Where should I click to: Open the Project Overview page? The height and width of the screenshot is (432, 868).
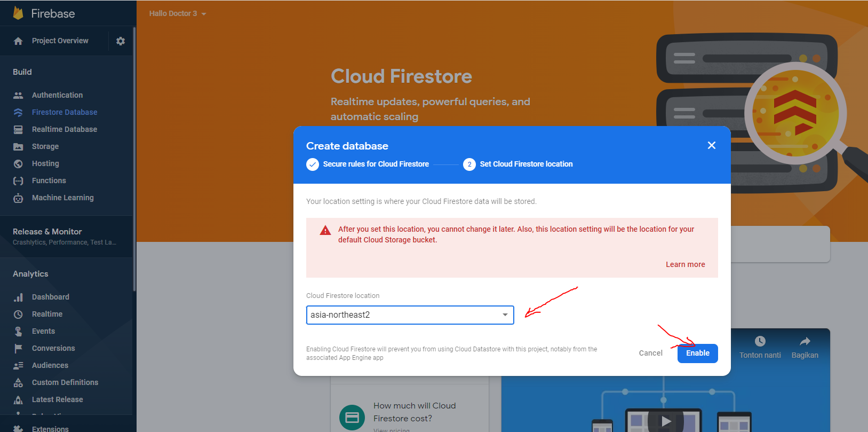click(x=60, y=41)
